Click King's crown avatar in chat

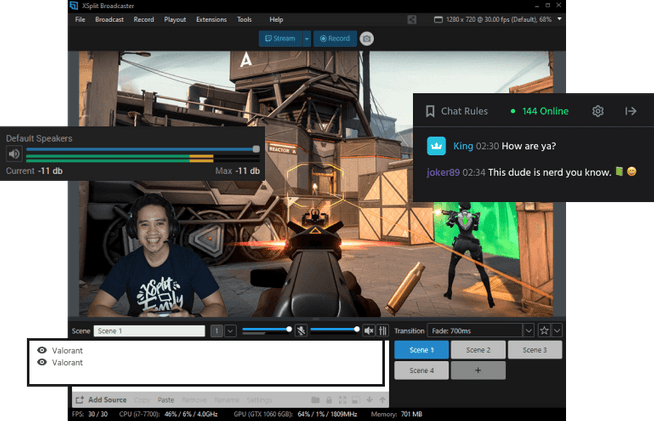(x=436, y=146)
